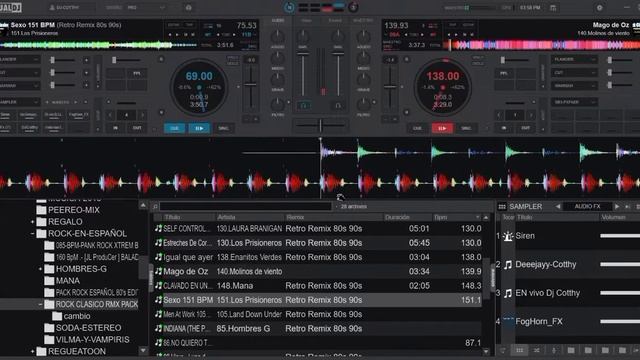
Task: Open right deck Flanger effect dropdown
Action: click(x=574, y=60)
